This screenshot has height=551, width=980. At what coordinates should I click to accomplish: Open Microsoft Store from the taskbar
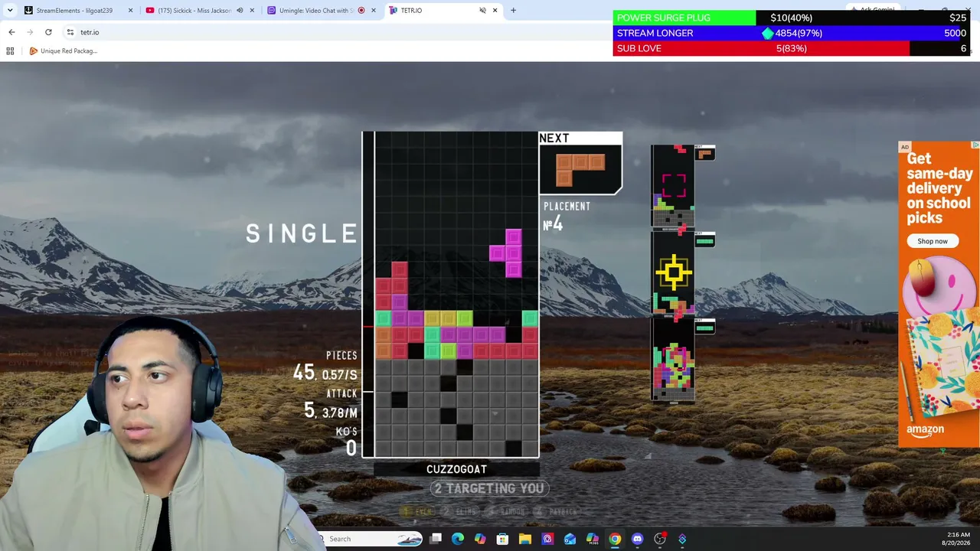502,539
